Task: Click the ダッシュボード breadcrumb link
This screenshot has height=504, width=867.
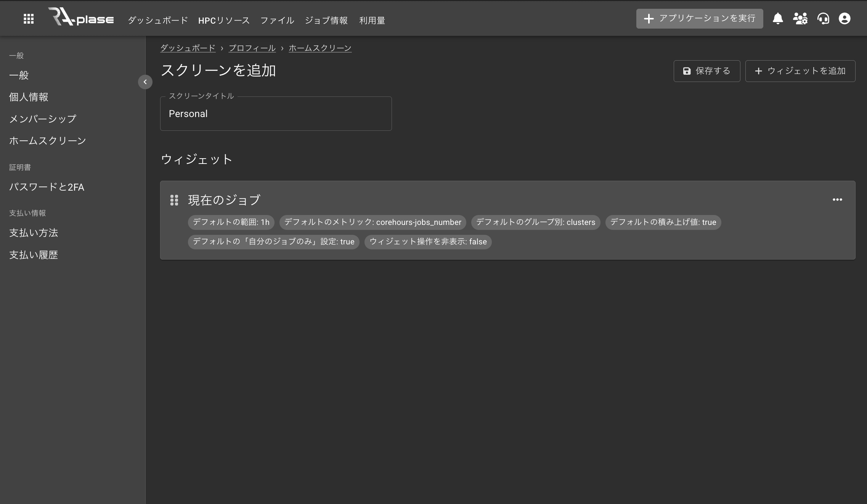Action: click(x=188, y=48)
